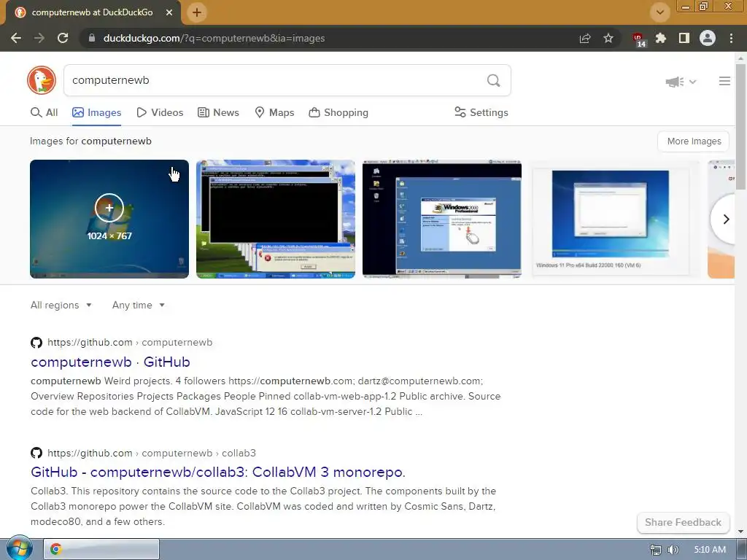Click the magnifier search button

[494, 80]
